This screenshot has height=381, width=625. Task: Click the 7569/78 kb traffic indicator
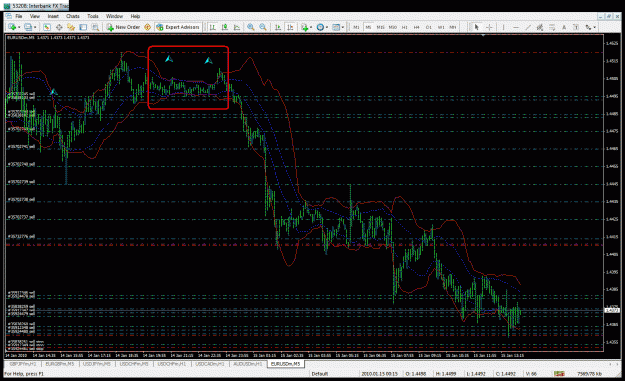tap(589, 374)
